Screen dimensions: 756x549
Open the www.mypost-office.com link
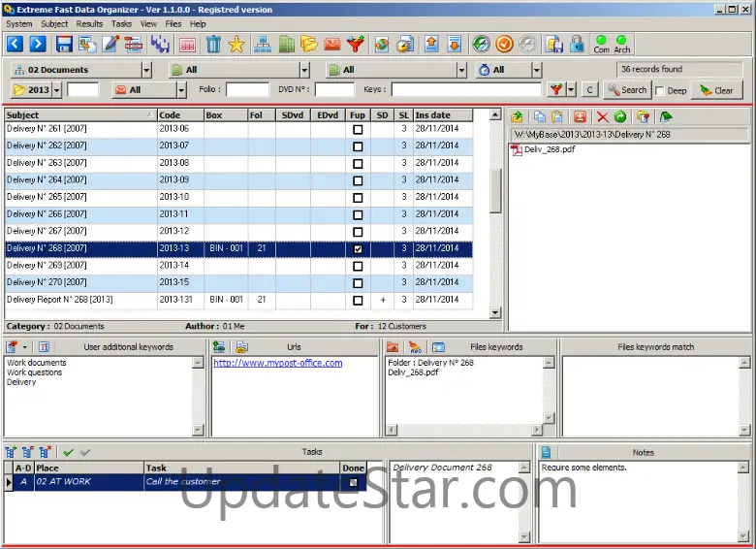tap(277, 363)
